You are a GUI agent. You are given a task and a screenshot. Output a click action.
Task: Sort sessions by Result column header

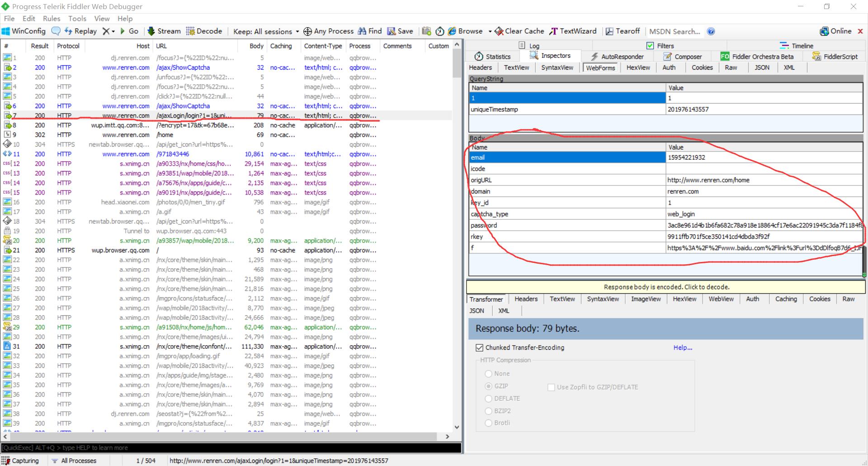pos(39,46)
